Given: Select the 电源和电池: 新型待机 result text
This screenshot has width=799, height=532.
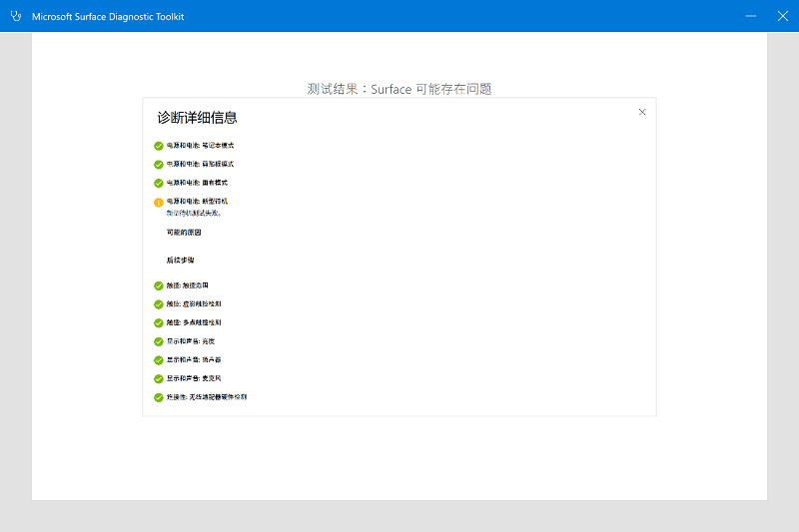Looking at the screenshot, I should click(x=197, y=201).
